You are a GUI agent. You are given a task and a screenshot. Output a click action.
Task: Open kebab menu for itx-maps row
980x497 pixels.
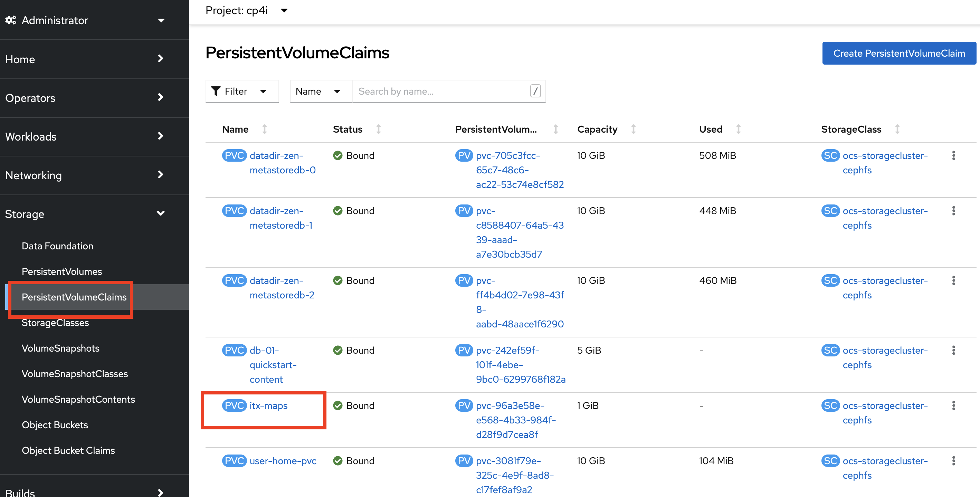pyautogui.click(x=953, y=405)
